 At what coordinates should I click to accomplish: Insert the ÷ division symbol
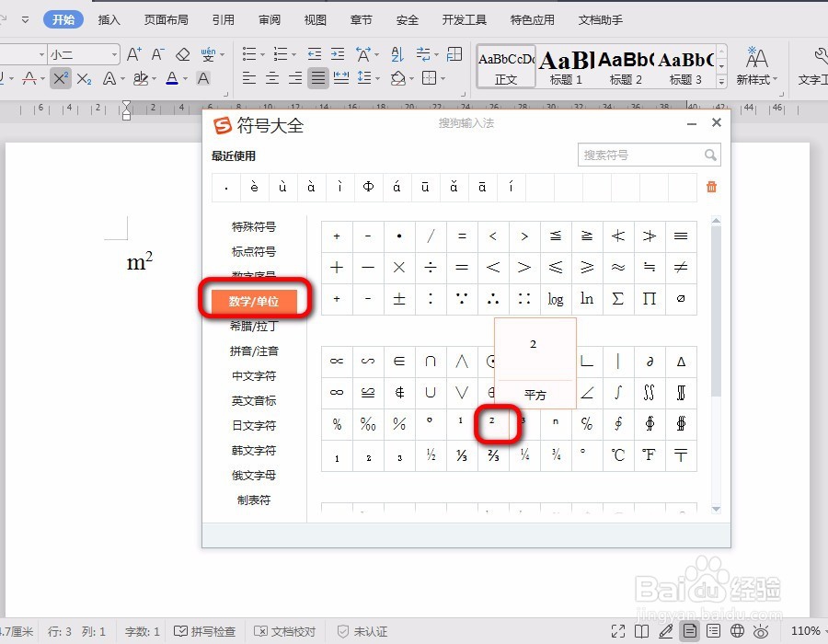tap(431, 268)
